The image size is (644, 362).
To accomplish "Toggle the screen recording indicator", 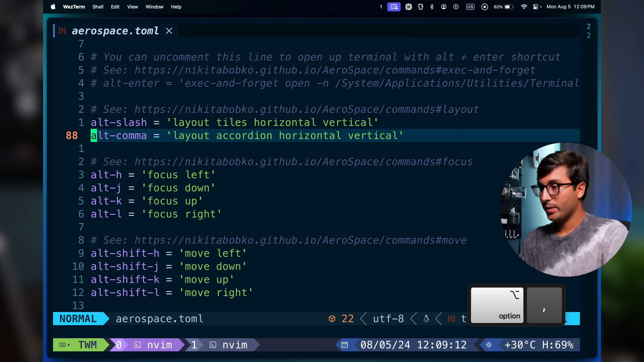I will click(x=485, y=7).
